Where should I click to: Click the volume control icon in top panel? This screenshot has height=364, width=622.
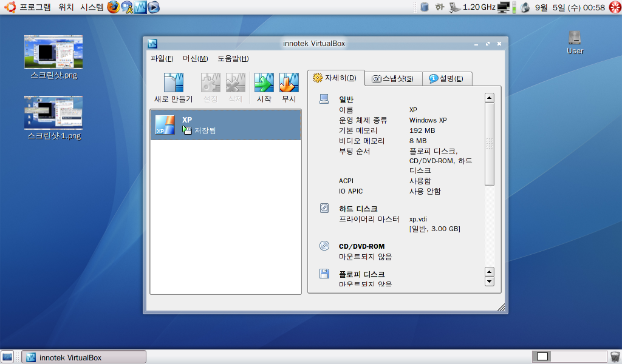(x=525, y=7)
